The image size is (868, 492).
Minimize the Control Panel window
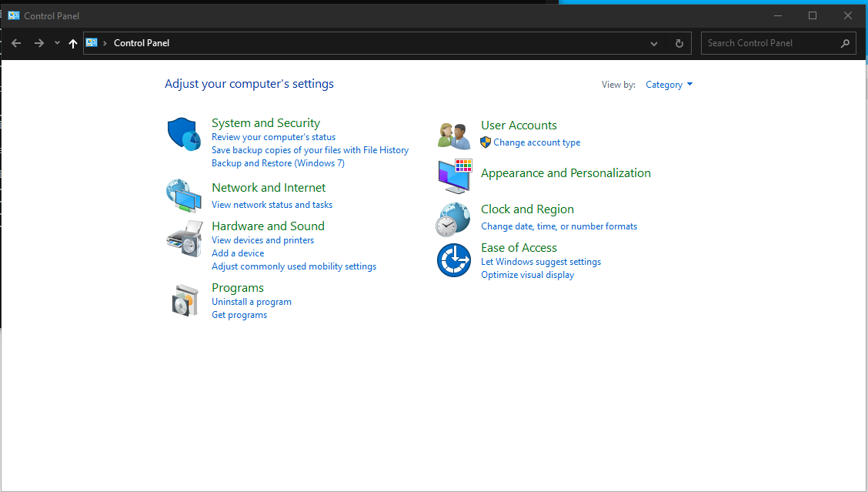(778, 15)
